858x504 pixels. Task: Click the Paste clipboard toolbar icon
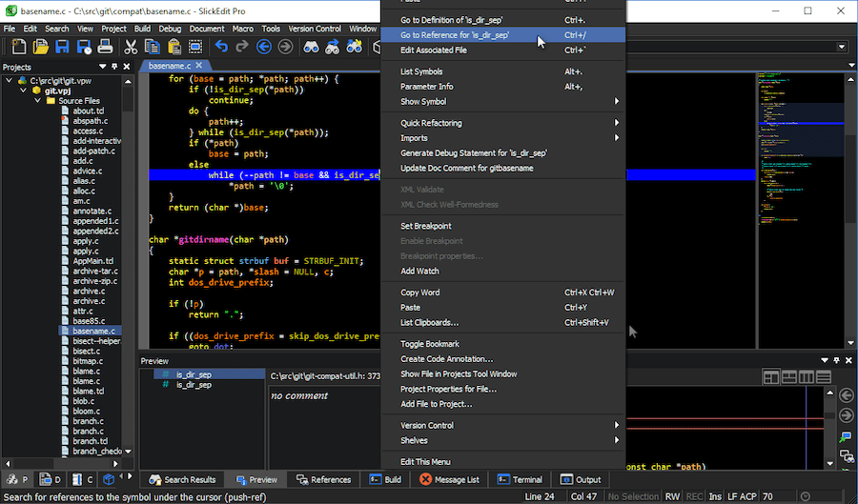[x=174, y=47]
